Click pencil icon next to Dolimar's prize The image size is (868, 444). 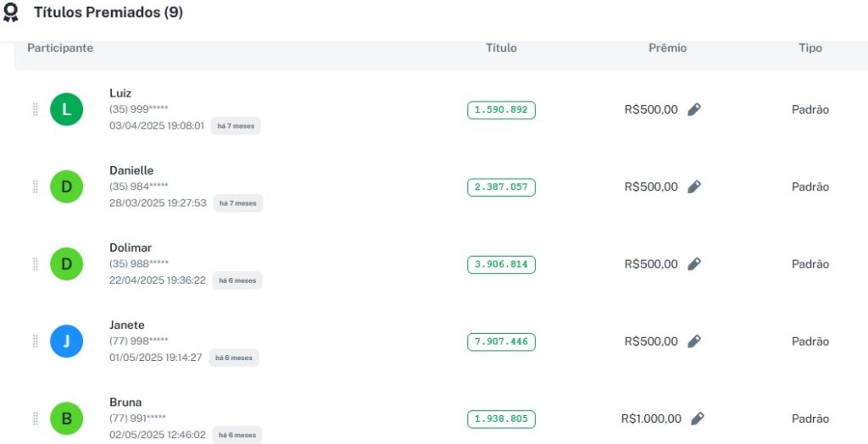[x=694, y=264]
